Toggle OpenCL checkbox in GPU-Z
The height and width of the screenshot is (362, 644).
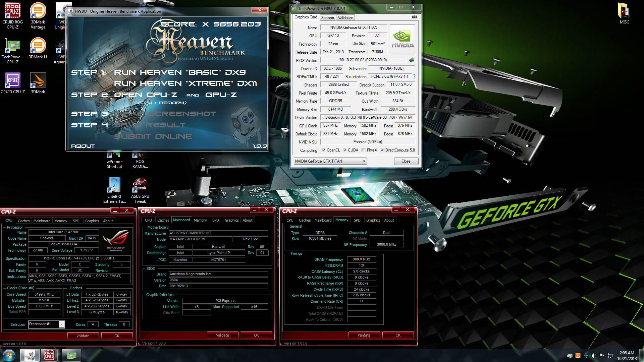click(324, 150)
